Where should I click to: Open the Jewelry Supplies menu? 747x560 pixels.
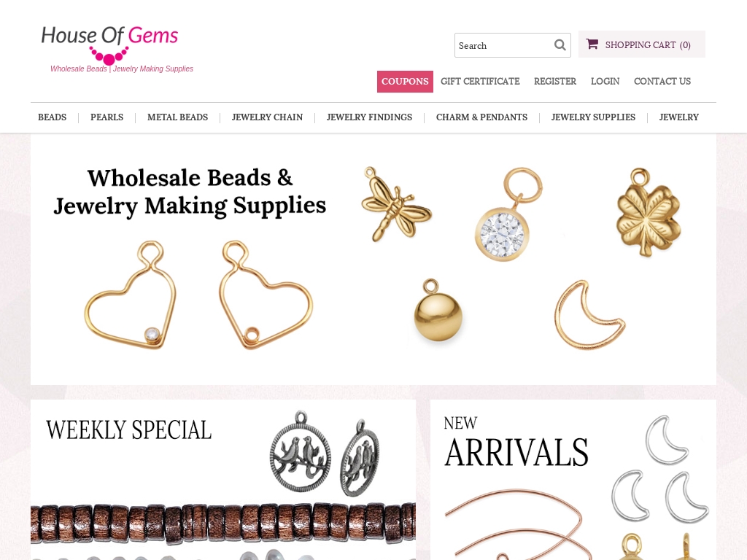coord(593,117)
